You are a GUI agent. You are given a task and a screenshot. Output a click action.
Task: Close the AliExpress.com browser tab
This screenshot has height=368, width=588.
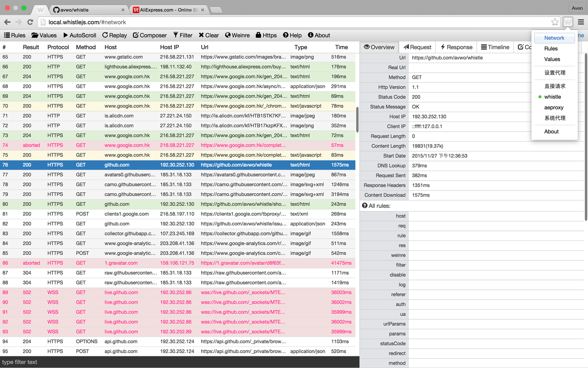coord(203,10)
